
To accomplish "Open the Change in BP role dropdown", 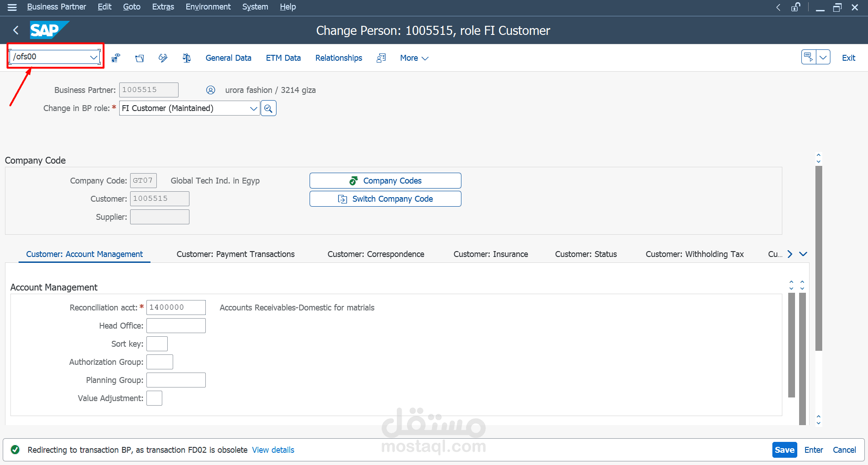I will click(x=254, y=108).
